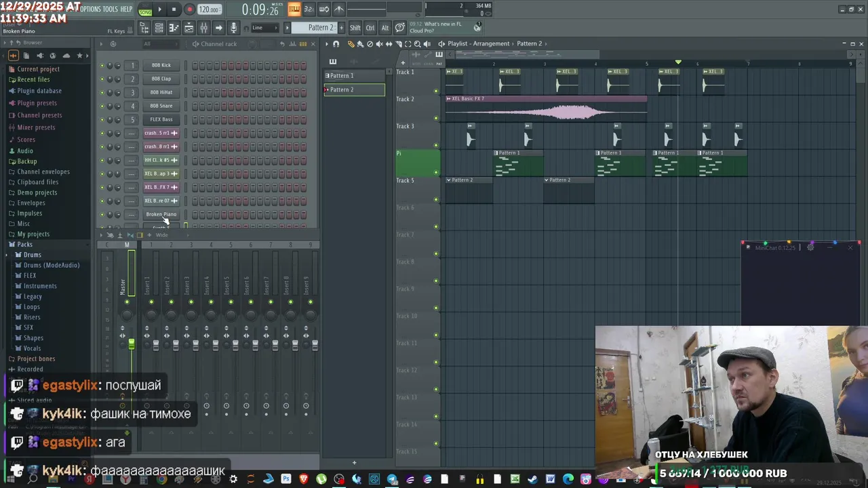Image resolution: width=868 pixels, height=488 pixels.
Task: Open the snap Line dropdown
Action: click(264, 28)
